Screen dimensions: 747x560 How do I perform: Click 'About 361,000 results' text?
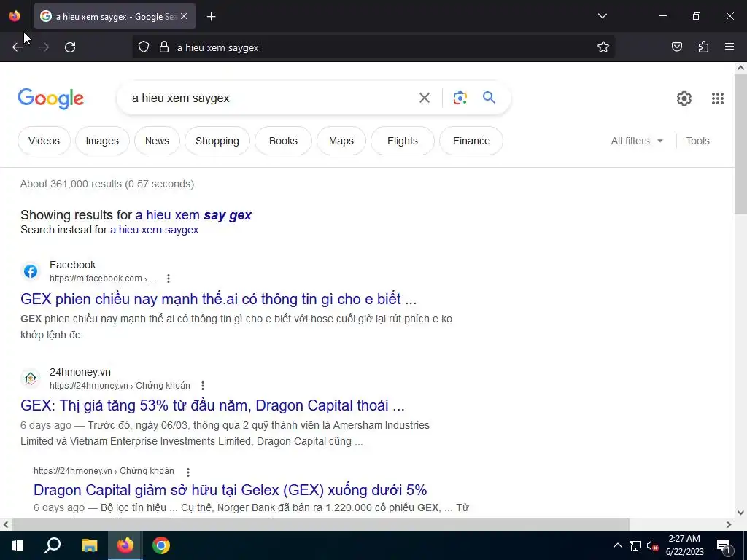(x=107, y=184)
